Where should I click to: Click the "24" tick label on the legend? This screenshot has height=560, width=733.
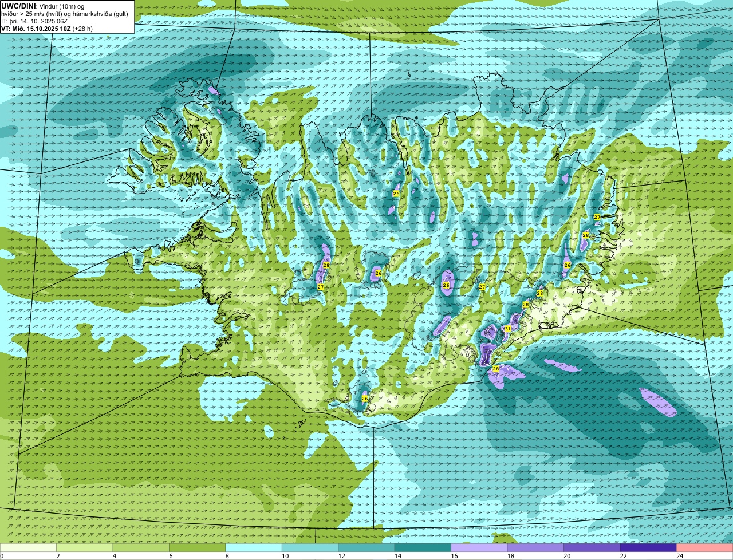pos(679,556)
